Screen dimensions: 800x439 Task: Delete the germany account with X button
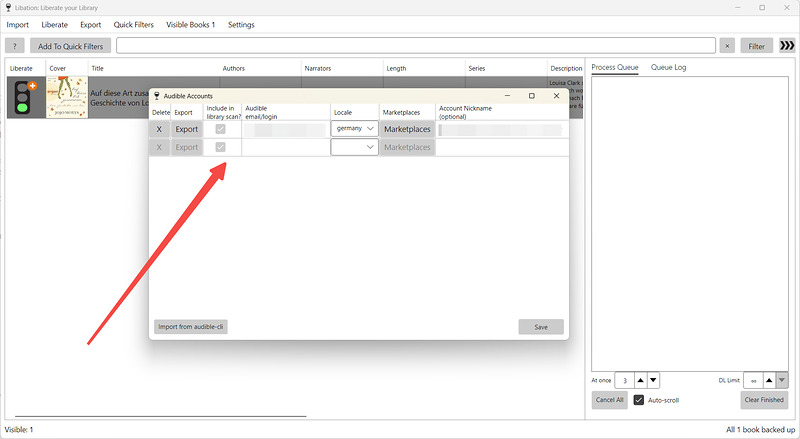click(x=159, y=129)
